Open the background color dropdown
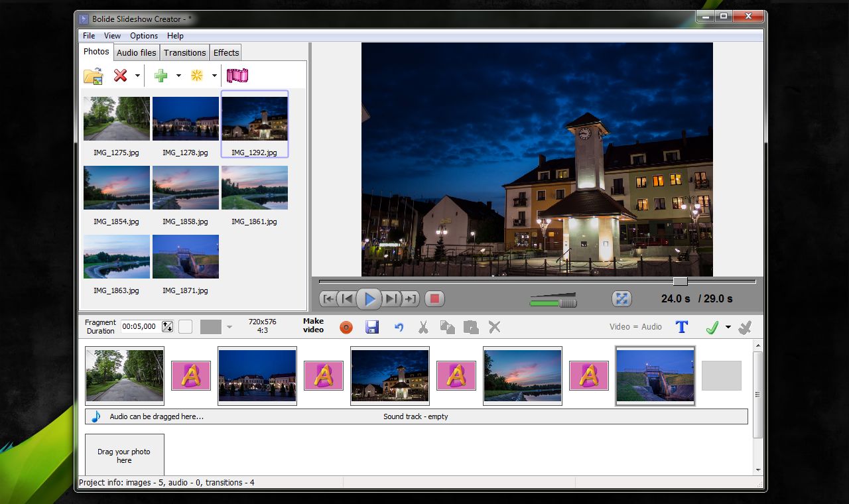The height and width of the screenshot is (504, 849). coord(229,326)
